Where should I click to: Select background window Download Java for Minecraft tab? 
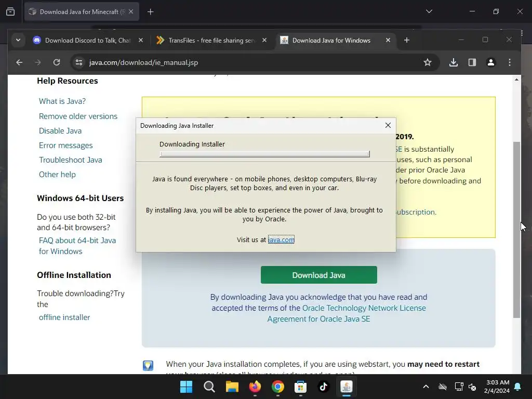point(82,12)
